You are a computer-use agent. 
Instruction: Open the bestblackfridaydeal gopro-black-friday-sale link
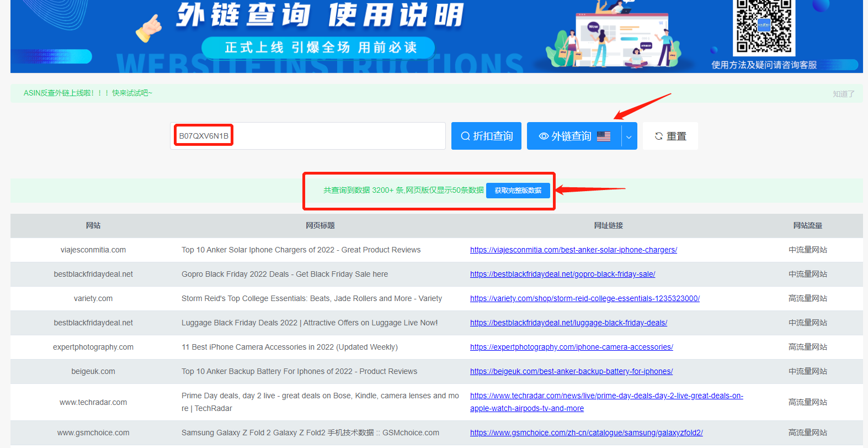(x=562, y=274)
